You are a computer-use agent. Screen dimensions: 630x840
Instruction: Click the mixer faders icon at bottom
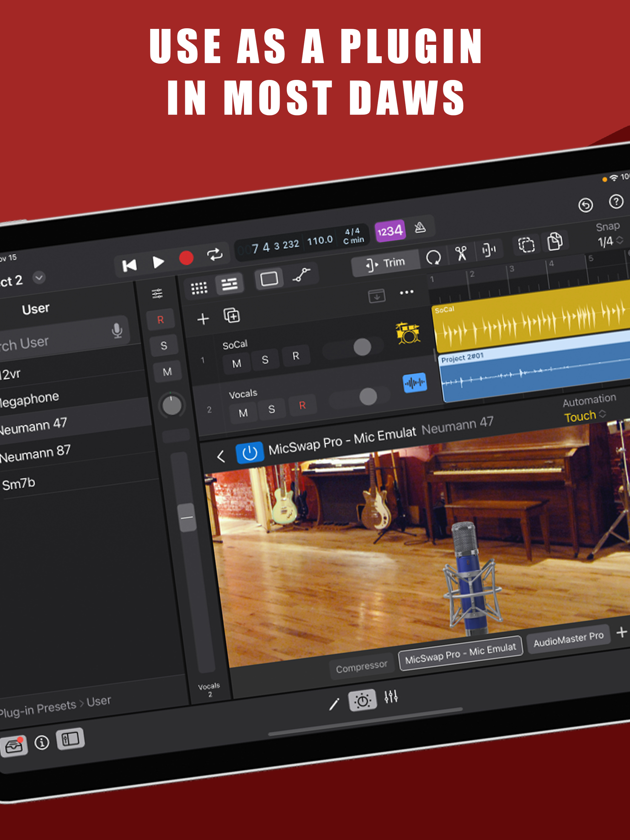click(x=391, y=697)
